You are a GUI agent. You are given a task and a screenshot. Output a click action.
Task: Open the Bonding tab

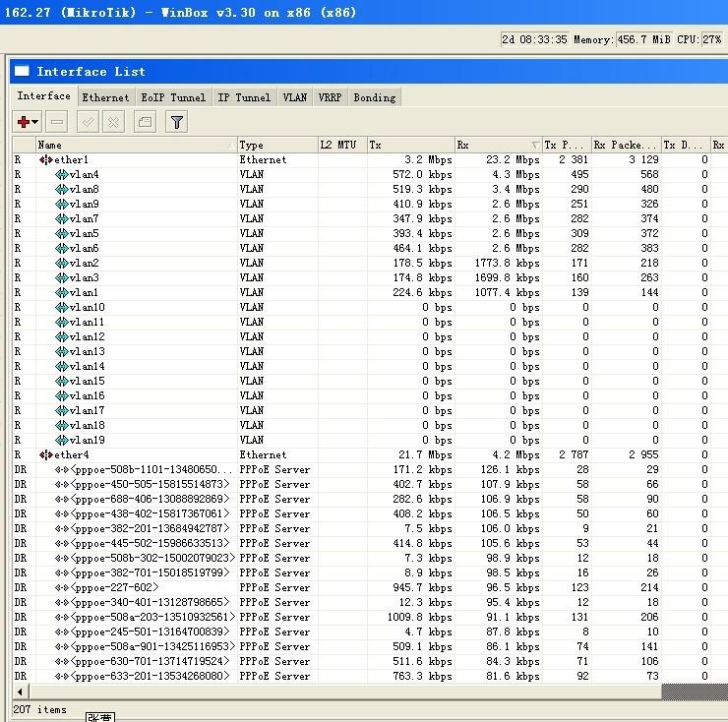pos(375,97)
